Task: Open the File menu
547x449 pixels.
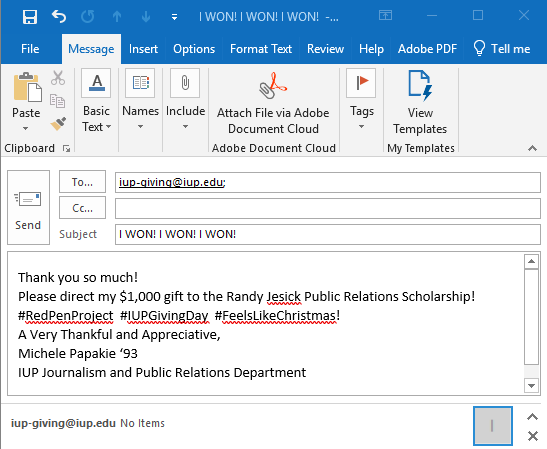Action: click(30, 49)
